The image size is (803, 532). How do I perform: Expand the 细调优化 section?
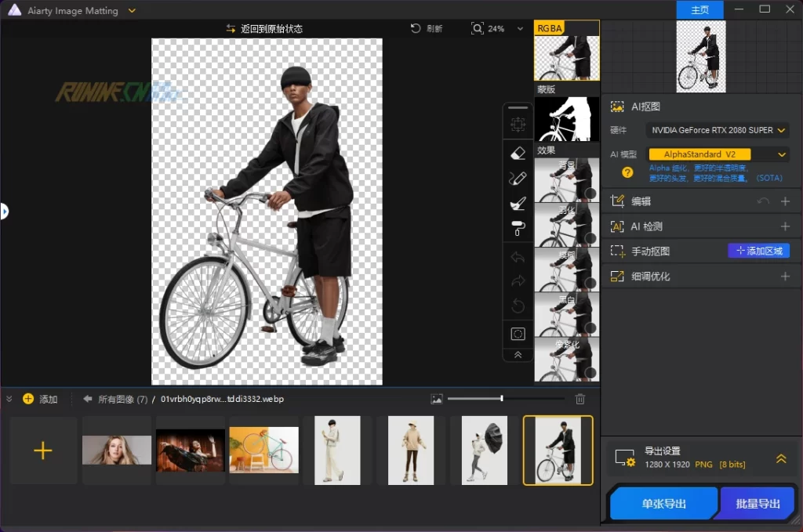point(785,277)
